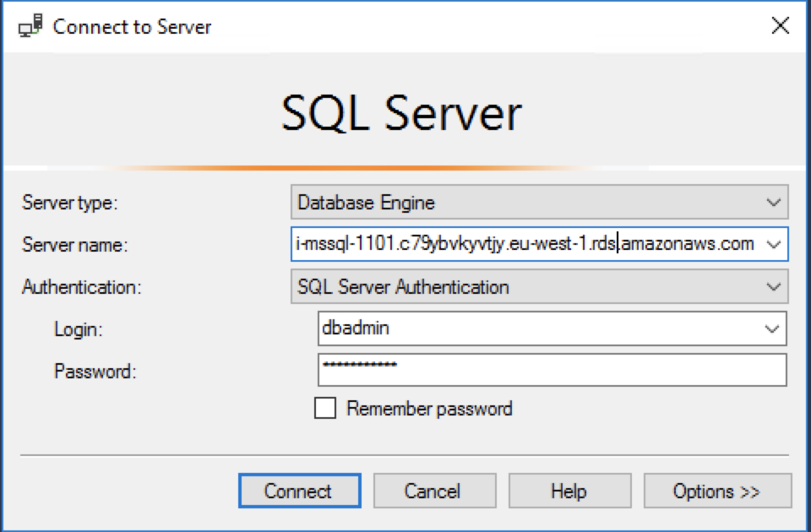Close the Connect to Server dialog
Image resolution: width=811 pixels, height=532 pixels.
[780, 25]
